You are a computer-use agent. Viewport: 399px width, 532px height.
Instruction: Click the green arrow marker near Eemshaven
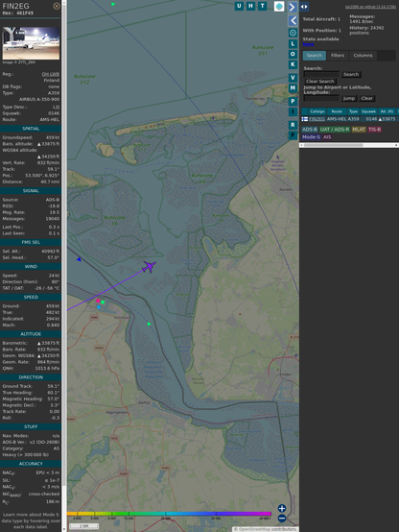(150, 325)
